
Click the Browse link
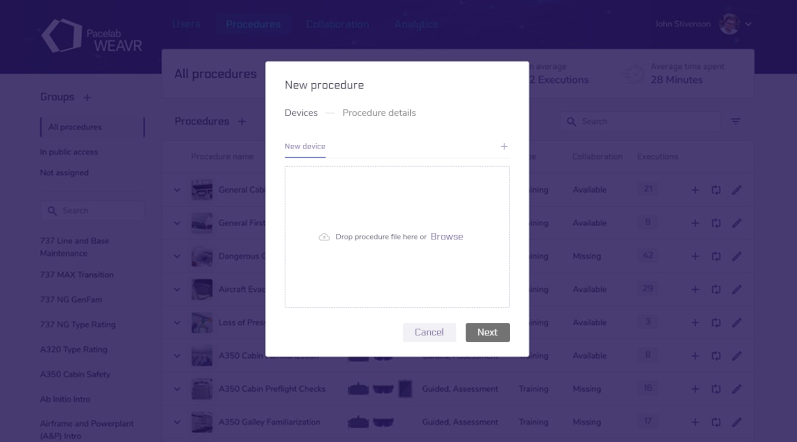447,237
